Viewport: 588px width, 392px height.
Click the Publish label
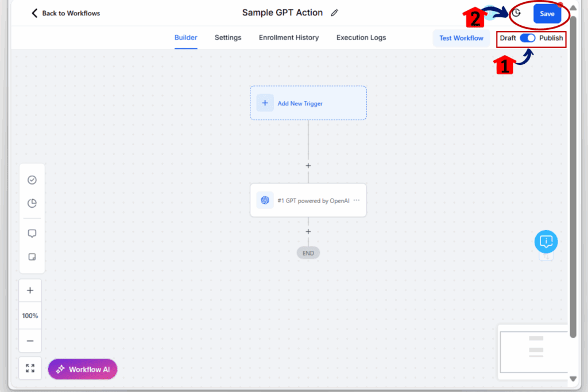click(x=551, y=38)
